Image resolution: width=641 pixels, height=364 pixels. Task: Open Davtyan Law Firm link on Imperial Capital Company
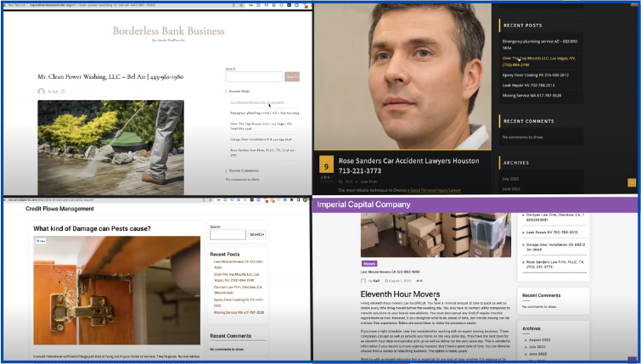[x=555, y=217]
